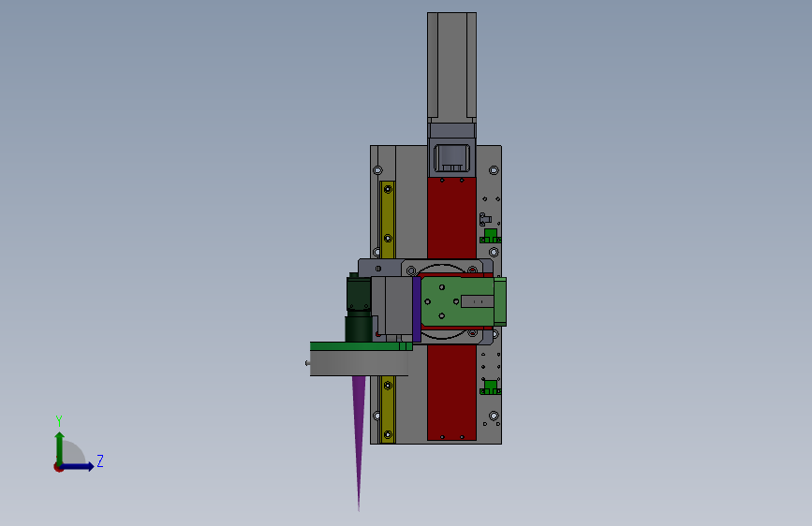Select the tall gray motor at top
This screenshot has width=812, height=526.
(x=451, y=66)
